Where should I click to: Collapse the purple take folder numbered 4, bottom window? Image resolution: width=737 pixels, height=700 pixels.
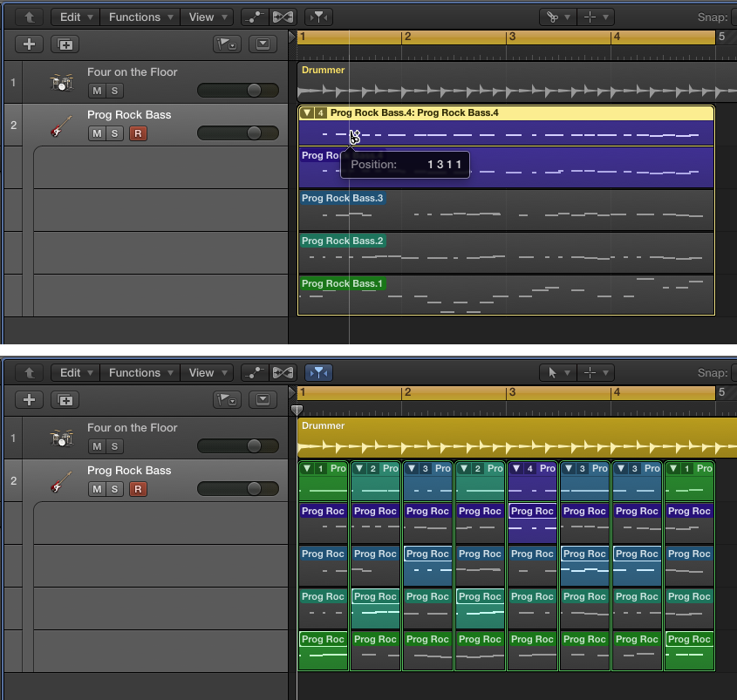click(x=516, y=468)
